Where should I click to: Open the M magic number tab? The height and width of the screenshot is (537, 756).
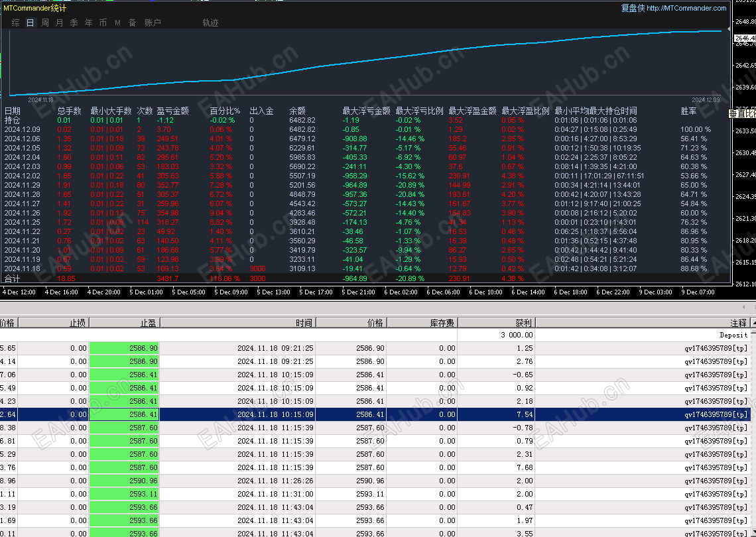pyautogui.click(x=117, y=23)
